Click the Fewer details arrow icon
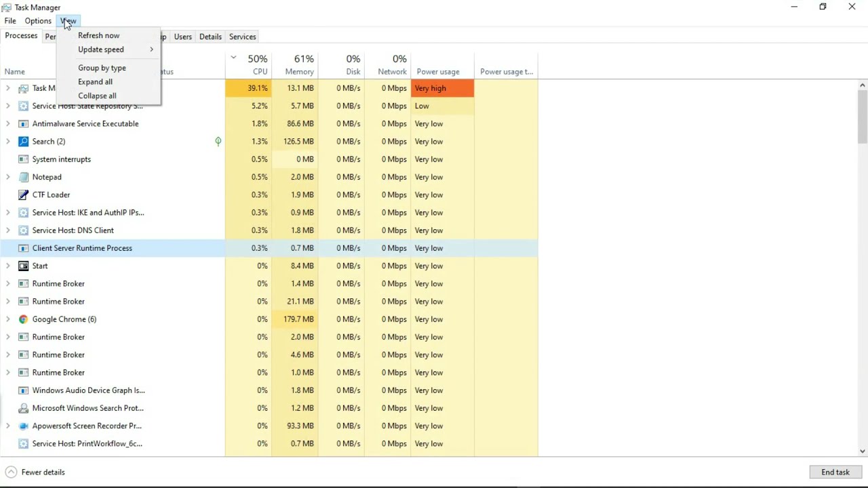The height and width of the screenshot is (488, 868). click(x=11, y=472)
